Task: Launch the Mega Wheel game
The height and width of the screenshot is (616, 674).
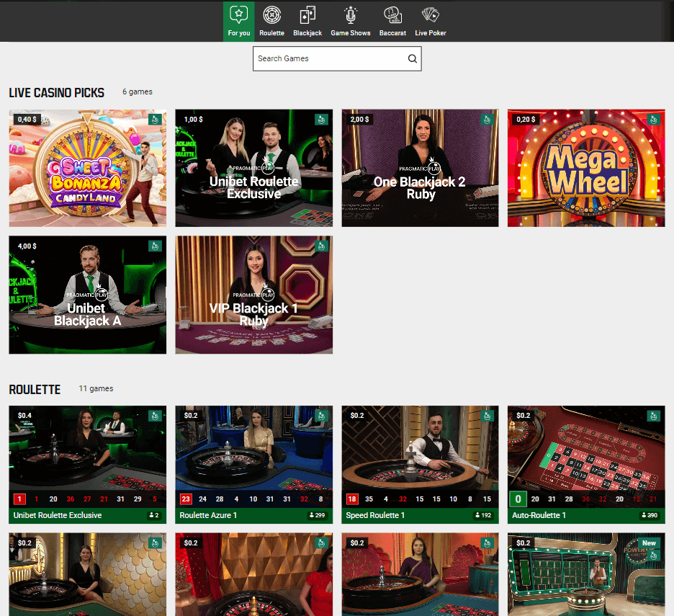Action: (x=586, y=168)
